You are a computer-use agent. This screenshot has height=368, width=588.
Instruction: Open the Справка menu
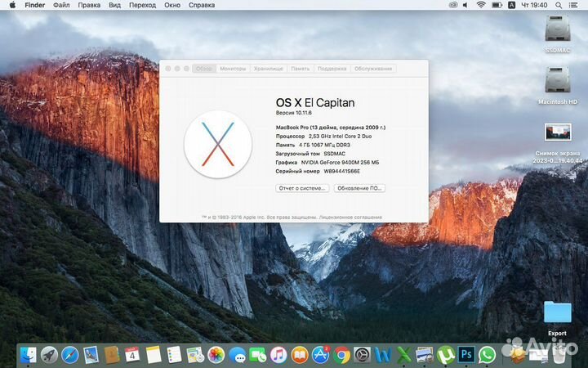pos(202,5)
